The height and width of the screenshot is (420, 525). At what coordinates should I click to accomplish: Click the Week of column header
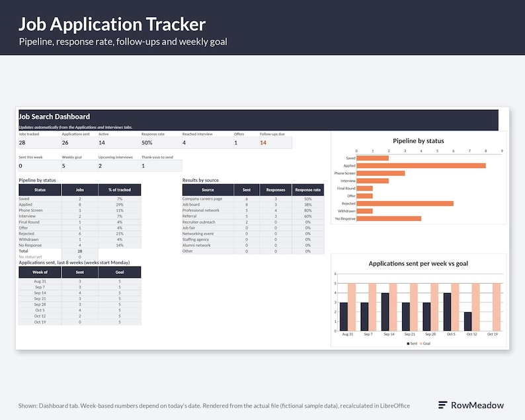(40, 272)
